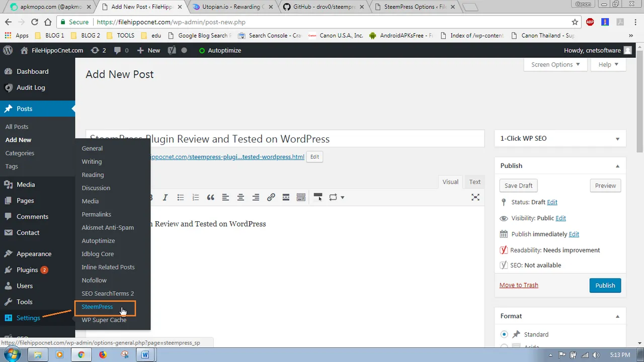Open All Posts submenu
The width and height of the screenshot is (644, 362).
point(17,127)
